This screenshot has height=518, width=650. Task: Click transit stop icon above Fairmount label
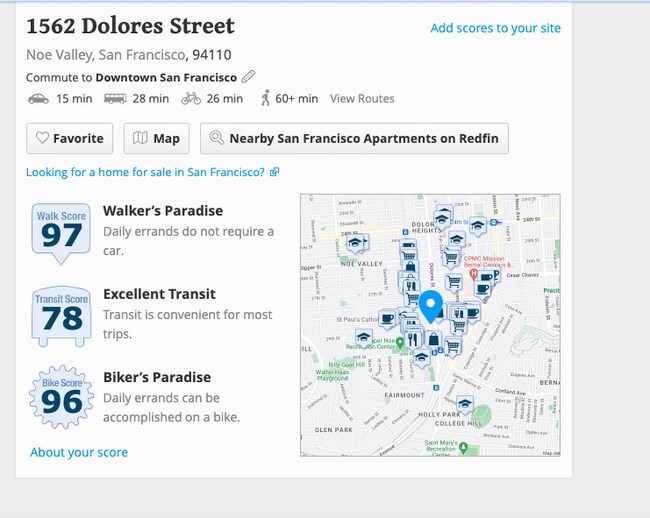(436, 388)
